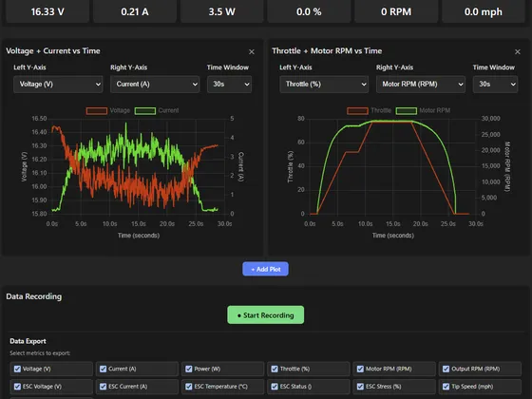Change Time Window 30s in Throttle plot
The image size is (532, 399).
[495, 85]
